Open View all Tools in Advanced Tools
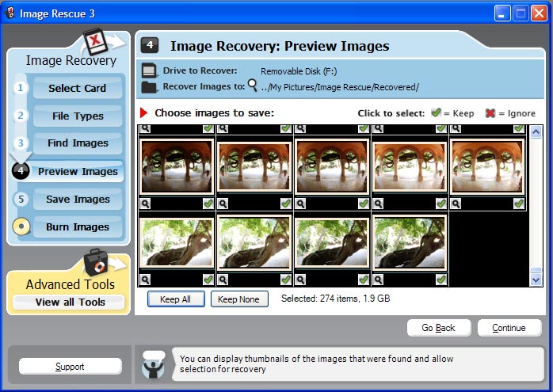Image resolution: width=553 pixels, height=392 pixels. point(70,302)
